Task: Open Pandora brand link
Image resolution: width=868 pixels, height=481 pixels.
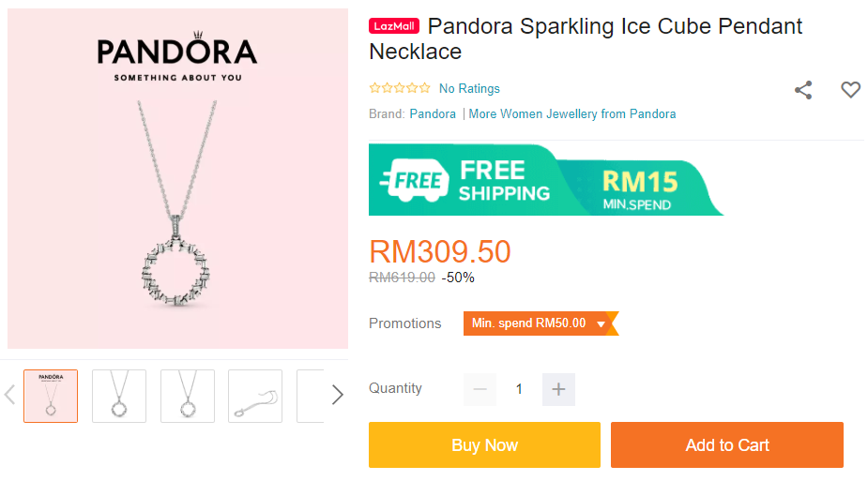Action: point(433,113)
